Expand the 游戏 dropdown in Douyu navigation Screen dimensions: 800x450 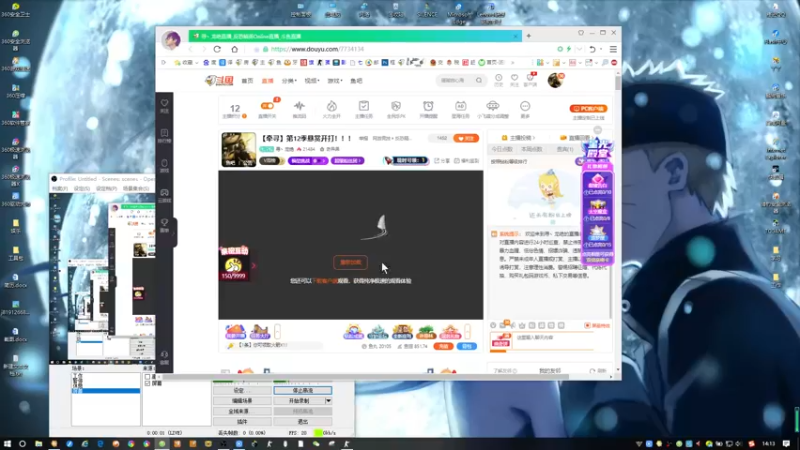coord(334,81)
